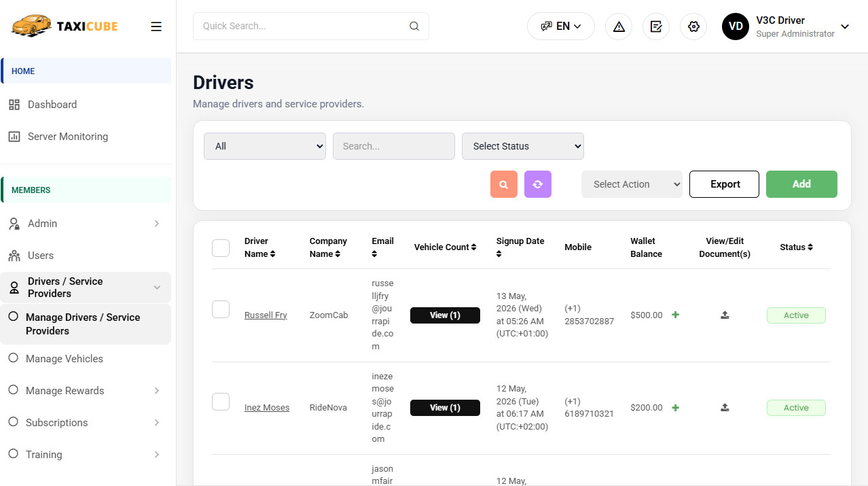Sort by Signup Date column arrows
The height and width of the screenshot is (486, 868).
499,254
